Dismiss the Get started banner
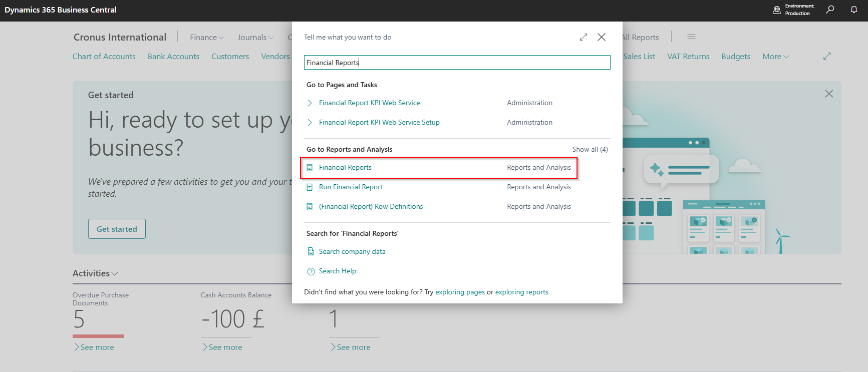Viewport: 868px width, 372px height. click(x=829, y=94)
